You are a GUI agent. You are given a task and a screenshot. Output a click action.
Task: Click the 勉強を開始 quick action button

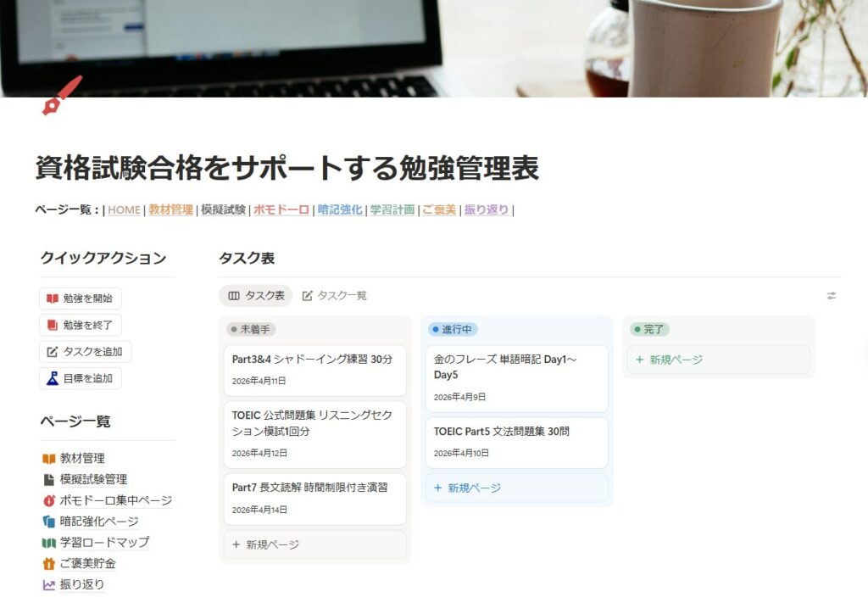81,298
